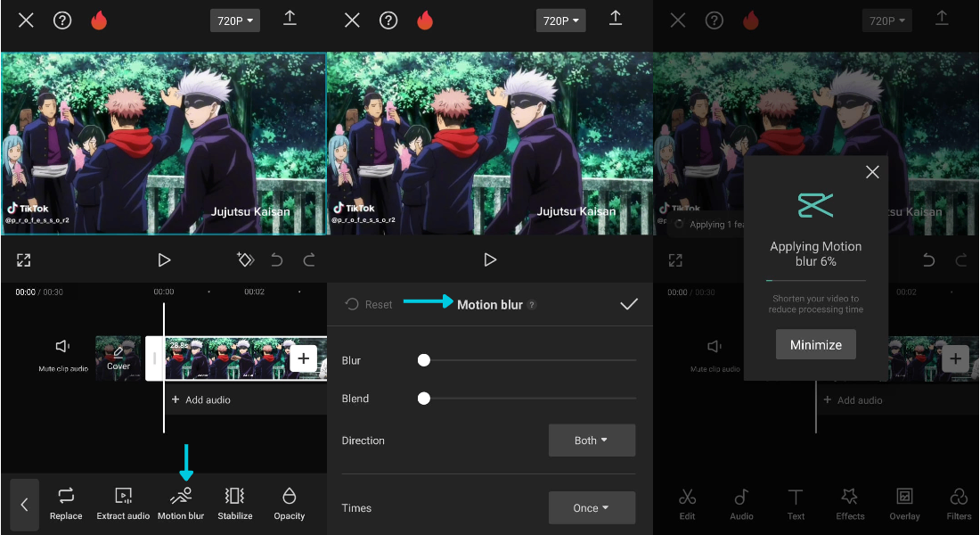Mute clip audio in right panel
The width and height of the screenshot is (980, 535).
point(715,356)
